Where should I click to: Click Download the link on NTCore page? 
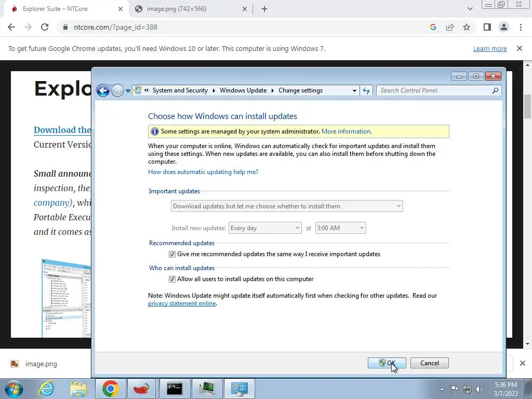[x=62, y=130]
